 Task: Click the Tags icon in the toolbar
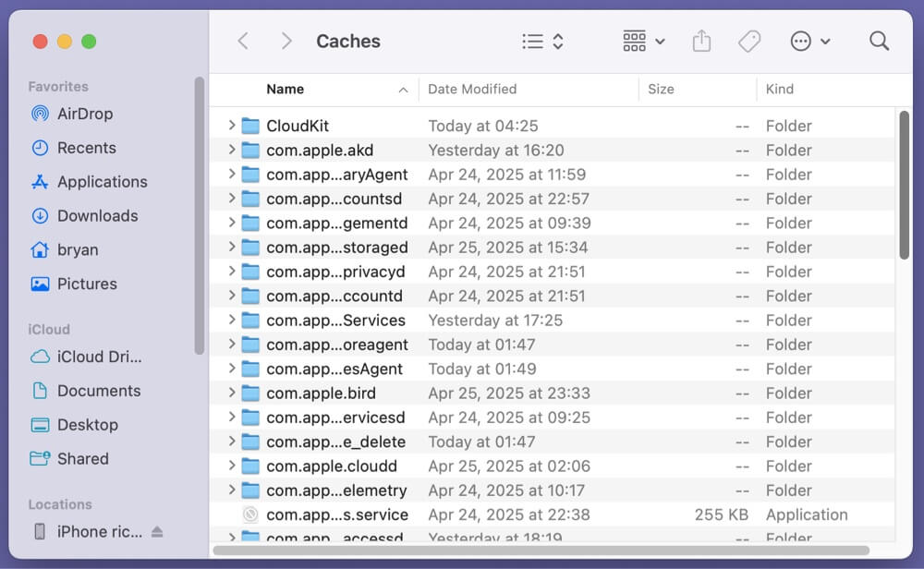pyautogui.click(x=749, y=41)
